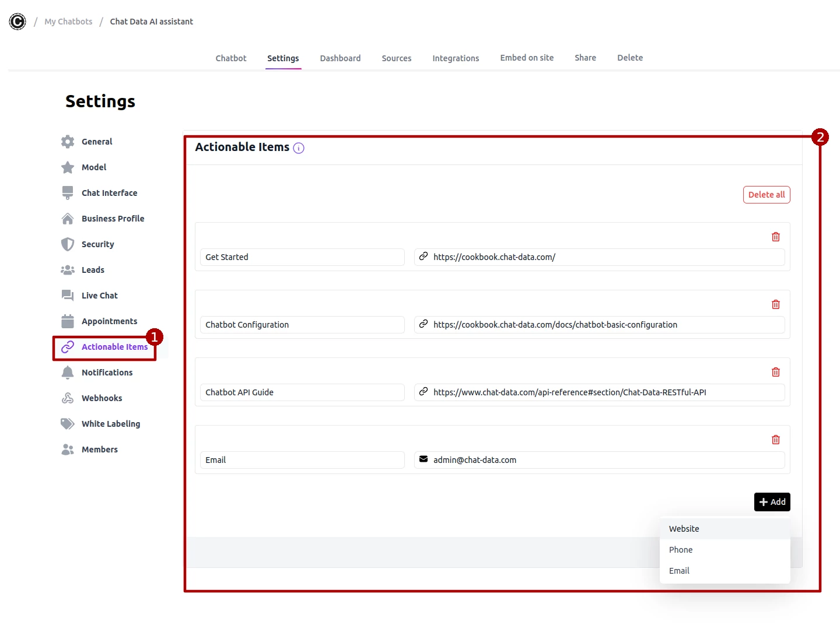Open Appointments settings

[110, 321]
